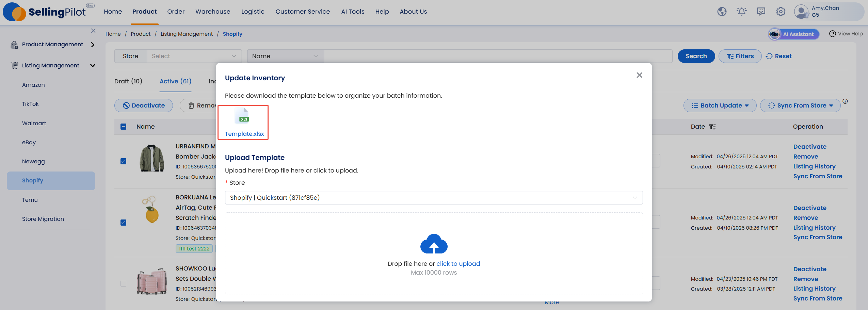This screenshot has height=310, width=868.
Task: Open the language globe icon
Action: 722,12
